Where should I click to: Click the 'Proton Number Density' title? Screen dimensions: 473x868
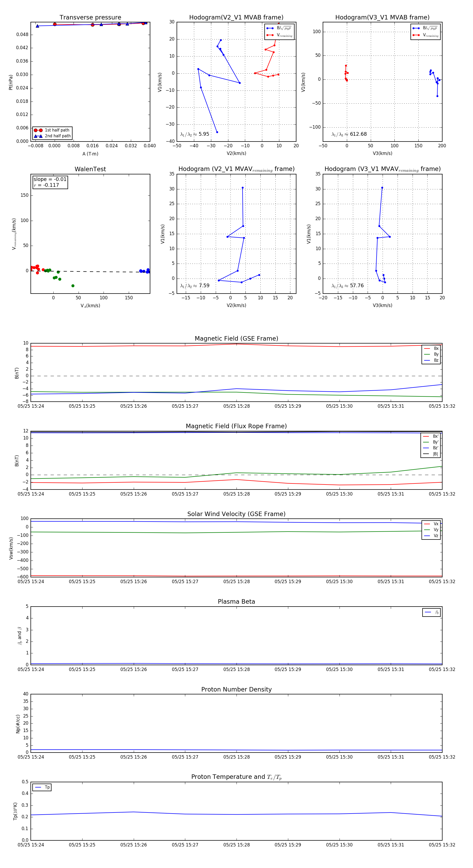coord(236,689)
